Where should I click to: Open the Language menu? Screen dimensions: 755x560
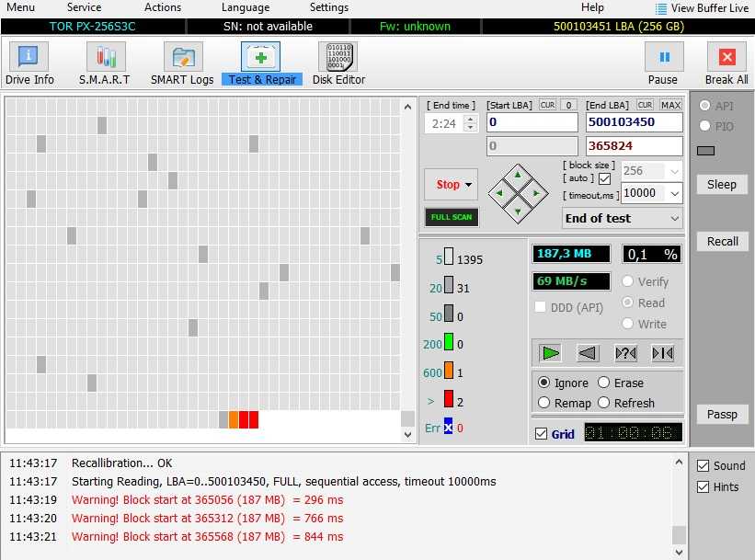(x=246, y=7)
